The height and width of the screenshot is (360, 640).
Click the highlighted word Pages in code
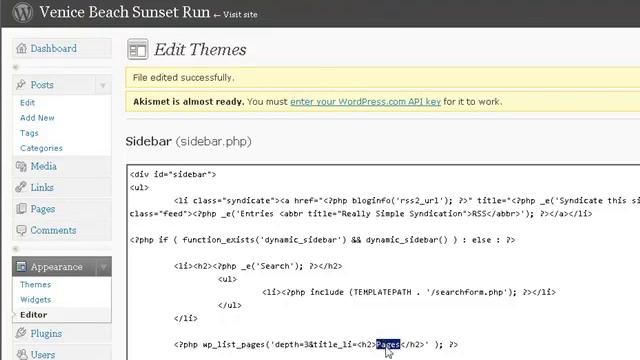388,344
